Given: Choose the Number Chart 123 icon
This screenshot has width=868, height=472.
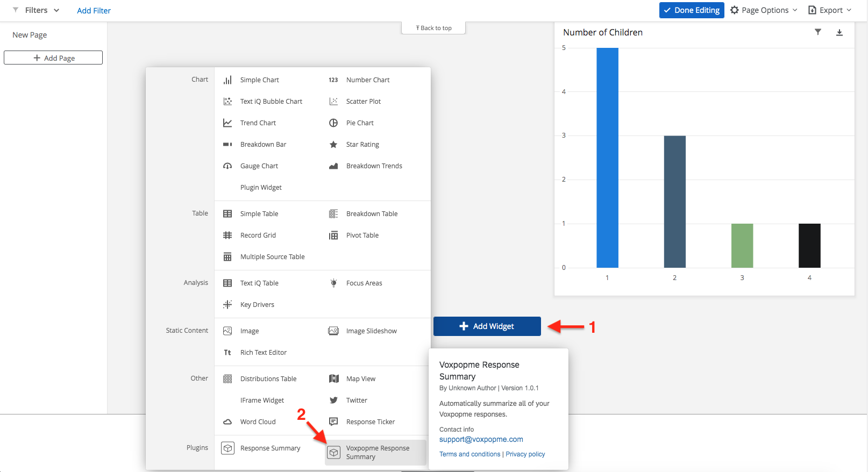Looking at the screenshot, I should (x=333, y=80).
